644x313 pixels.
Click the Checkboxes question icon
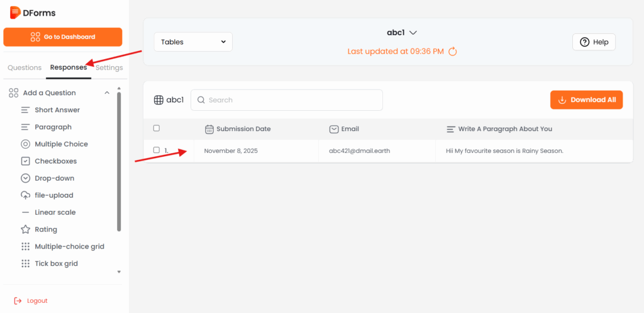pos(26,161)
